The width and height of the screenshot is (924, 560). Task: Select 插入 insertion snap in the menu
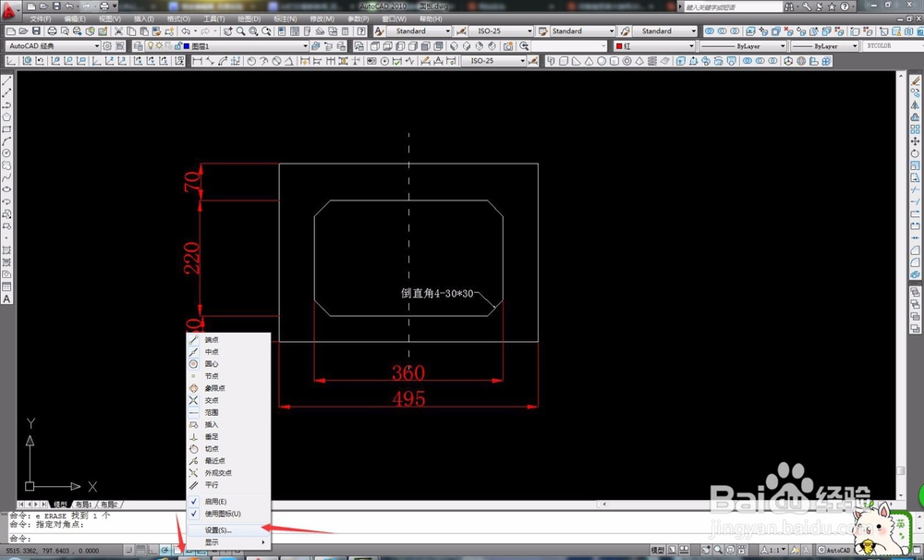(228, 424)
